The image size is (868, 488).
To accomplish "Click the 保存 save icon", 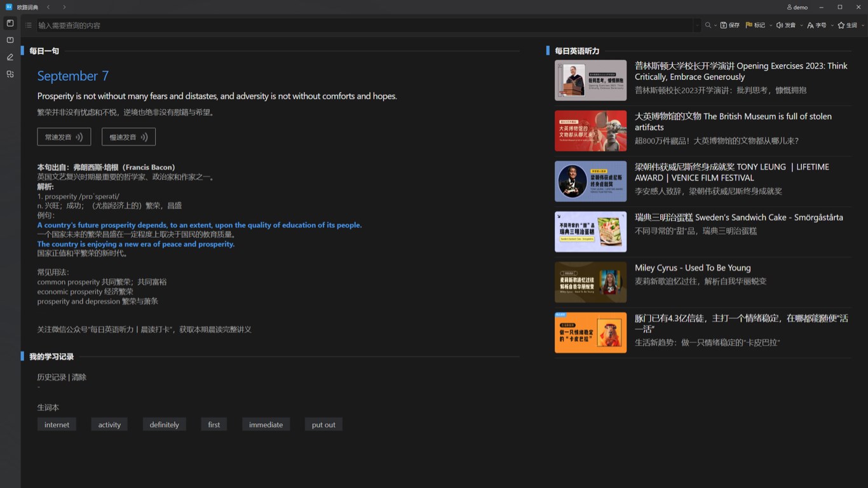I will (x=724, y=25).
